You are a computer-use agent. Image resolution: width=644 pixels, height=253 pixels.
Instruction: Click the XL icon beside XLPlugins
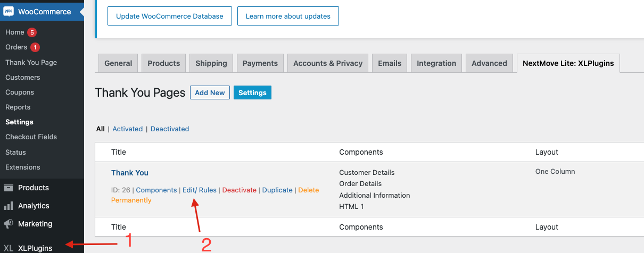9,248
